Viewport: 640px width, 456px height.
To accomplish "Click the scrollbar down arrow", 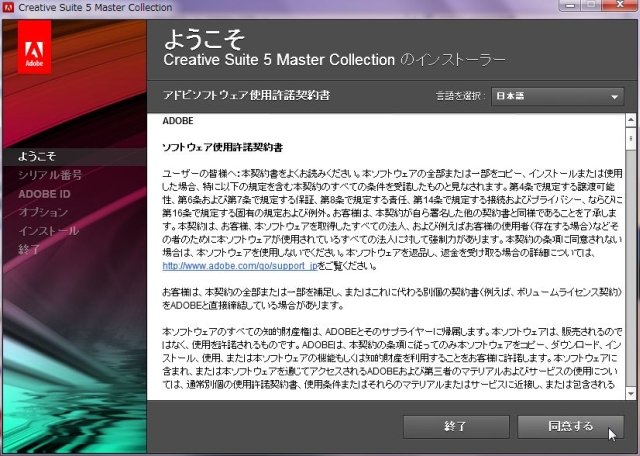I will 631,394.
